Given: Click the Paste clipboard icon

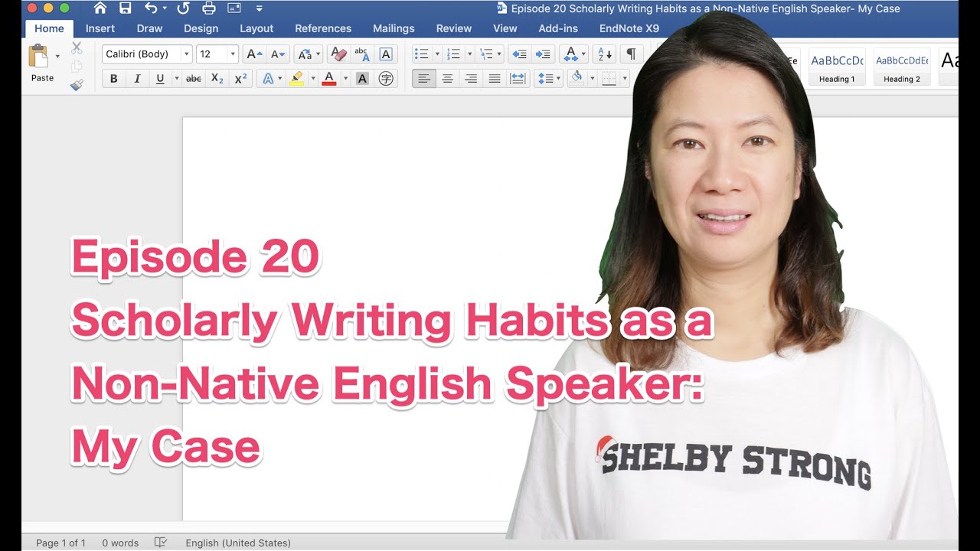Looking at the screenshot, I should click(x=38, y=57).
